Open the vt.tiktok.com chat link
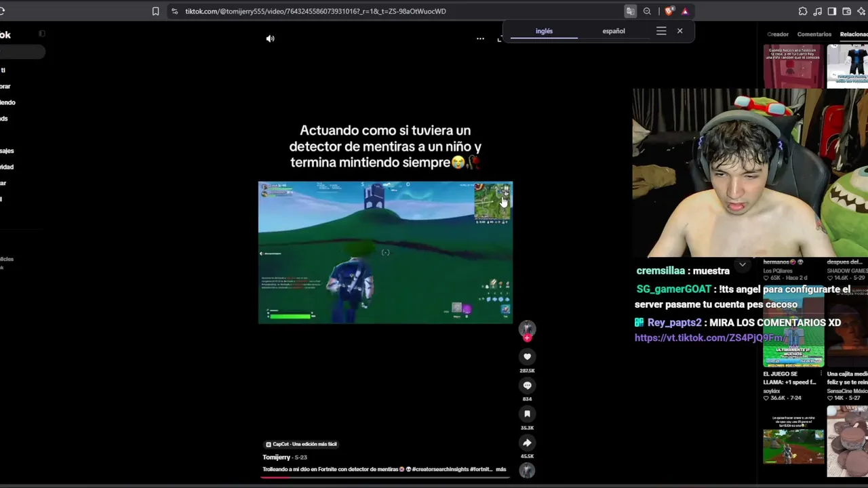Screen dimensions: 868x488 click(x=710, y=338)
